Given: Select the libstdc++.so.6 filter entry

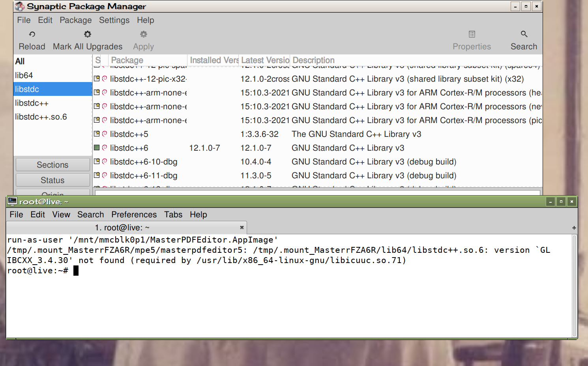Looking at the screenshot, I should [53, 117].
